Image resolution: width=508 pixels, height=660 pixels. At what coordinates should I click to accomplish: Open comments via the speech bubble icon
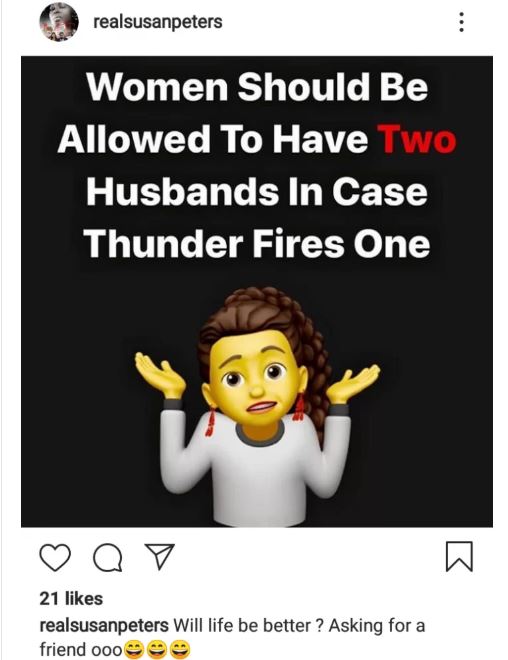pyautogui.click(x=108, y=557)
